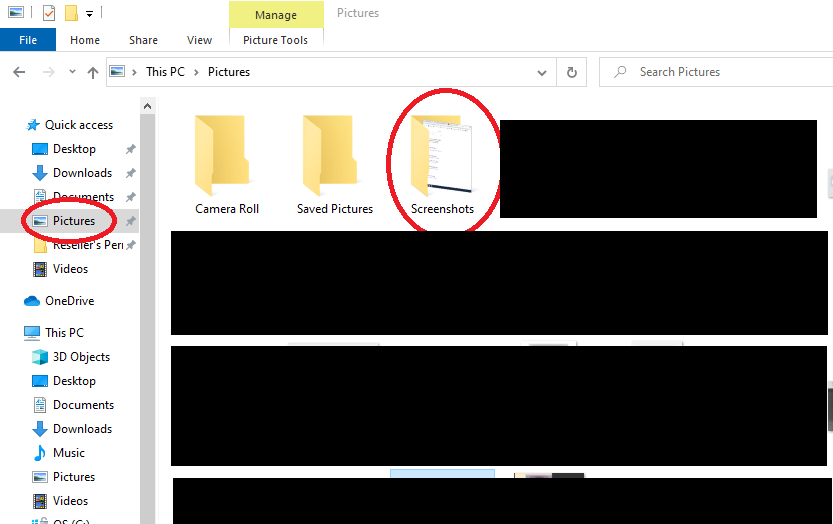833x524 pixels.
Task: Open the Customize Quick Access Toolbar dropdown
Action: pos(90,13)
